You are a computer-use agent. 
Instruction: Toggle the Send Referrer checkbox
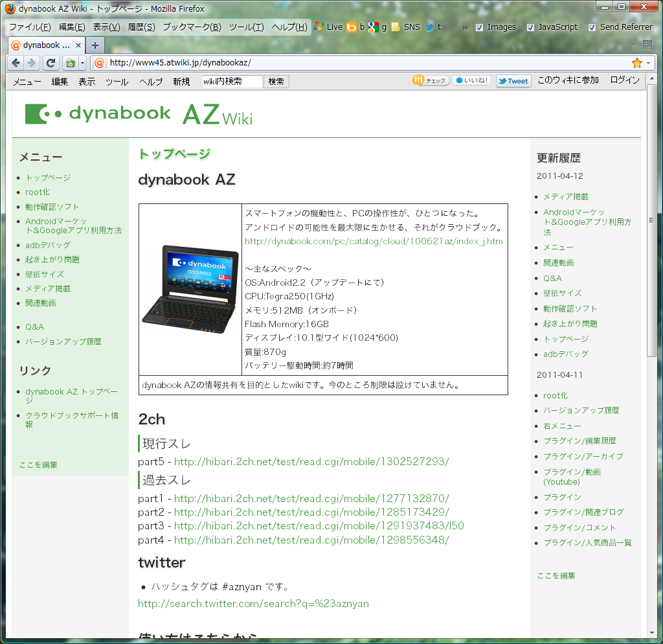[x=592, y=27]
